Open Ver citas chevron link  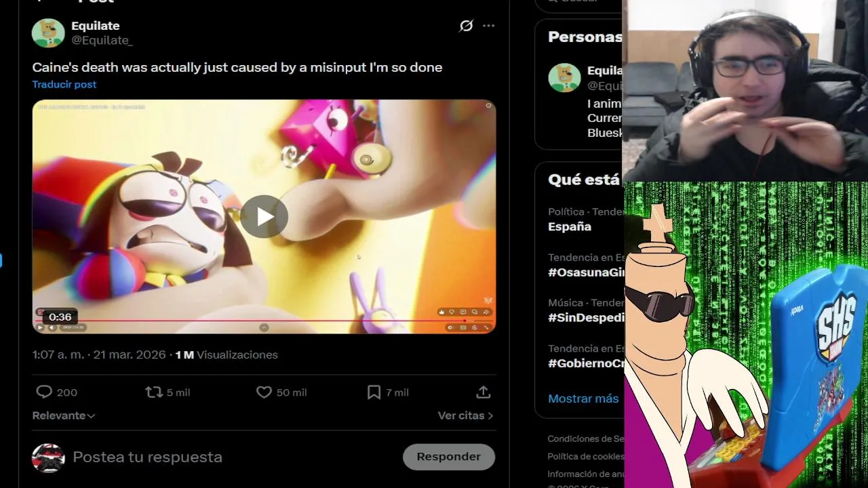click(465, 415)
